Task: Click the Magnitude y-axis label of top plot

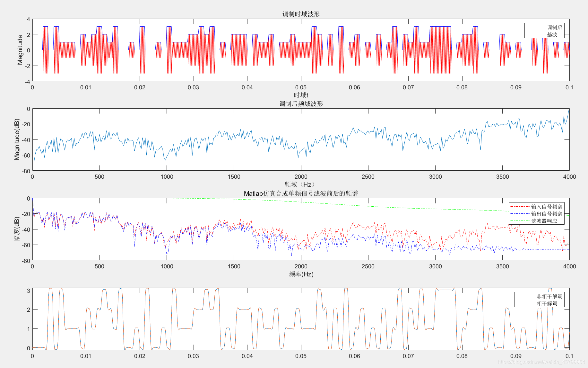Action: (20, 50)
